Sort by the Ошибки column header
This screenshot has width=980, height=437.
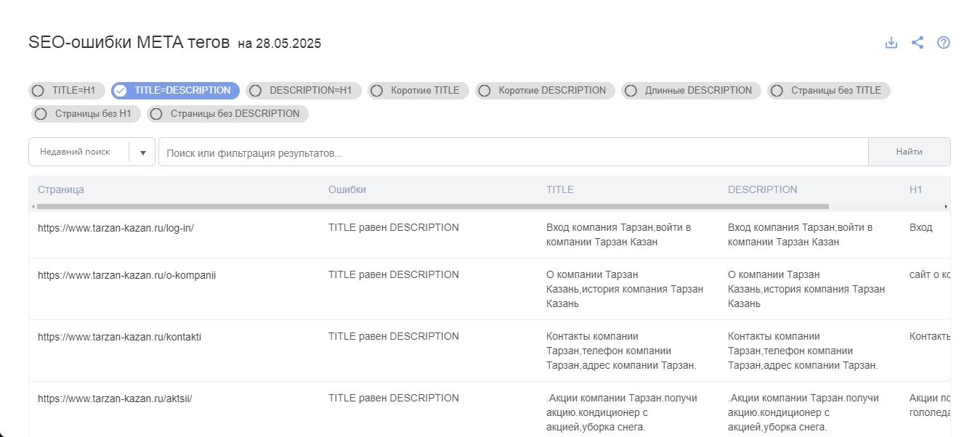347,189
